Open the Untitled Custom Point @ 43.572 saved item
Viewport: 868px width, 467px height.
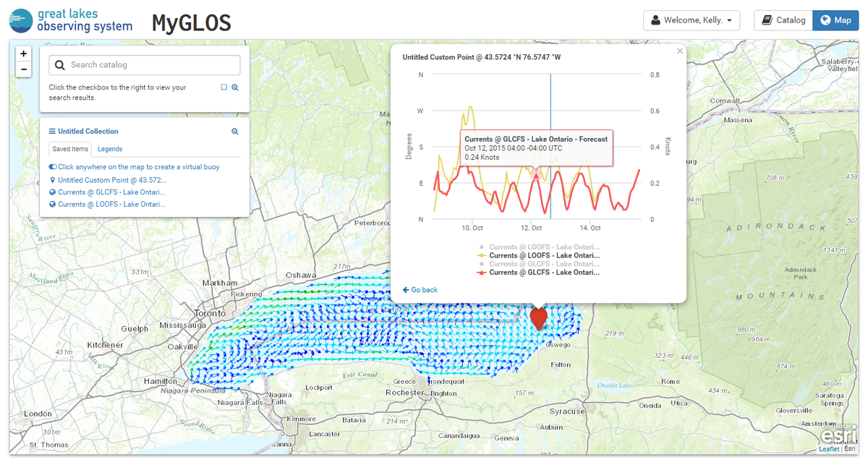coord(112,180)
